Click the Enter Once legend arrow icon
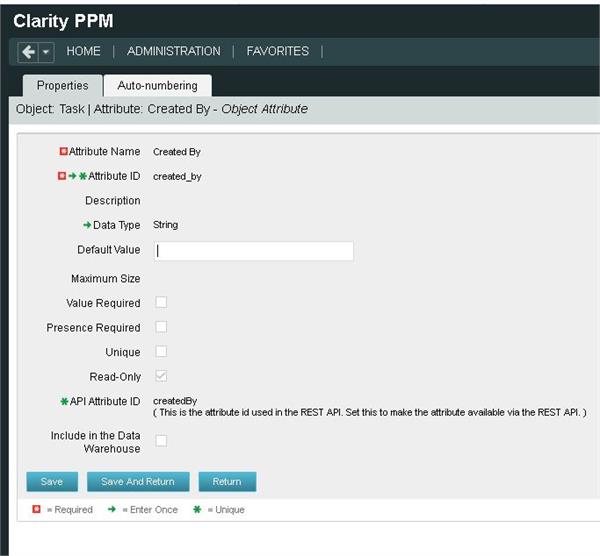This screenshot has height=556, width=600. tap(112, 509)
